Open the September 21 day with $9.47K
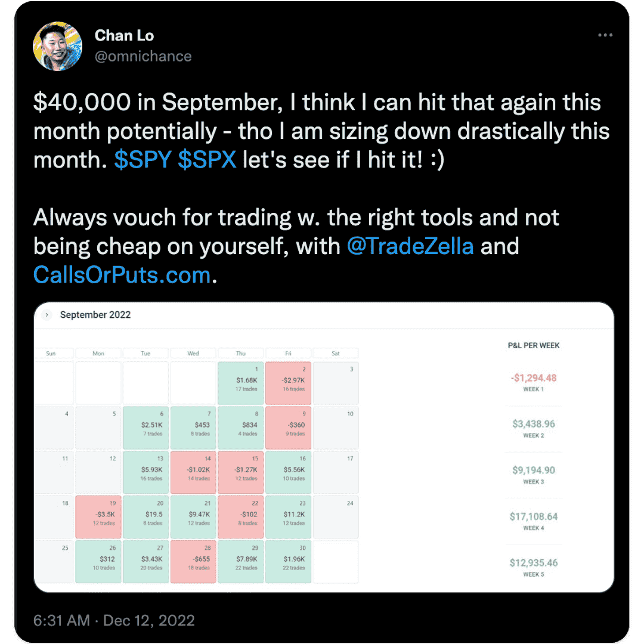The width and height of the screenshot is (644, 644). (193, 517)
